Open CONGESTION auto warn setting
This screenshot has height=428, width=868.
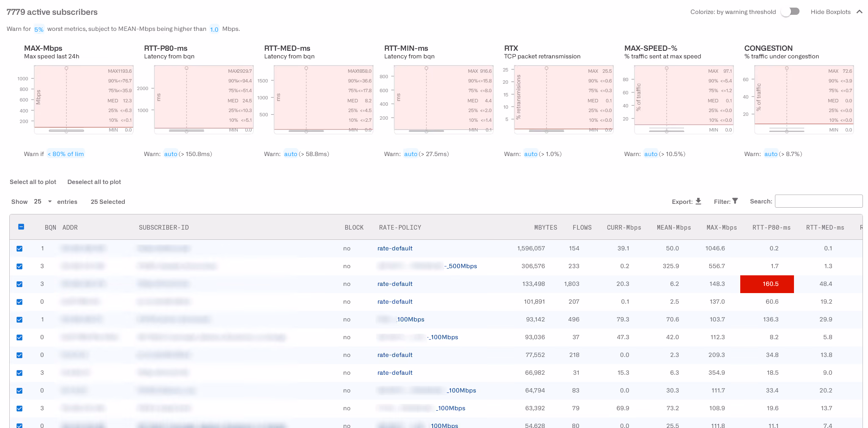pyautogui.click(x=771, y=154)
